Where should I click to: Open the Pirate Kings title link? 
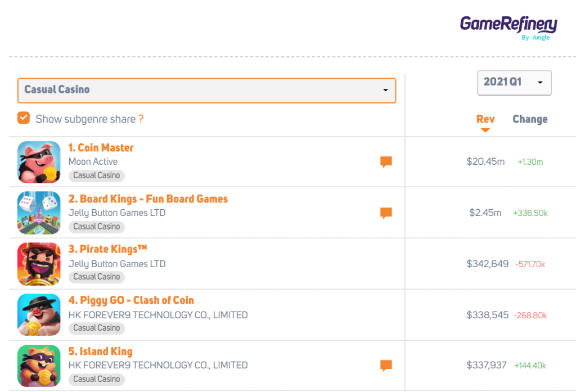pos(107,249)
